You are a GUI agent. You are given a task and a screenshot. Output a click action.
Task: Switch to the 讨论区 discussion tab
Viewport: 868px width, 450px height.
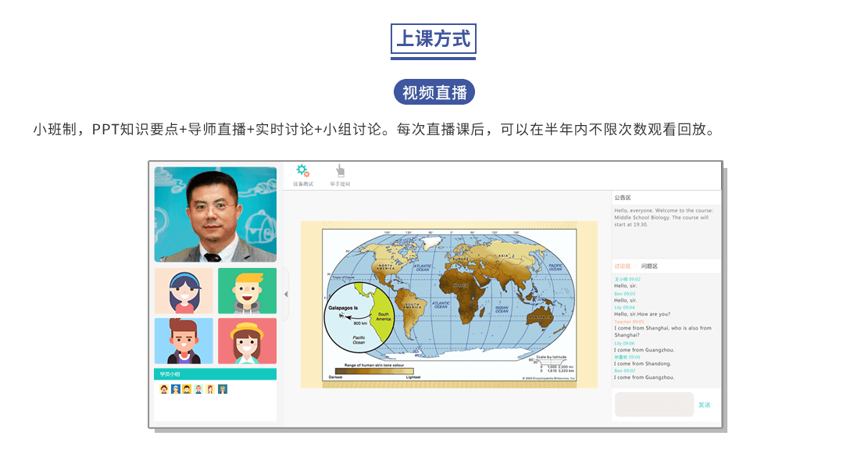[622, 266]
